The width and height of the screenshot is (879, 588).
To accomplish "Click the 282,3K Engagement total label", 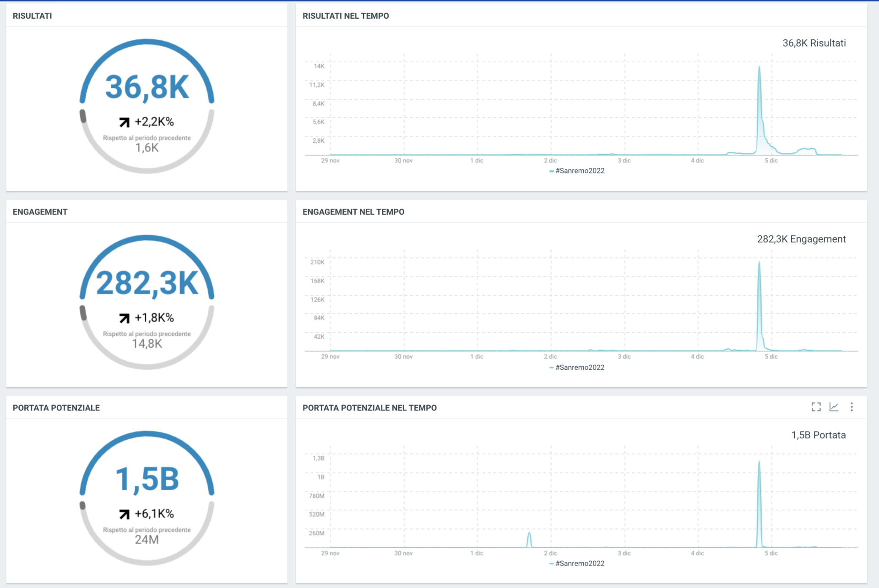I will point(801,239).
